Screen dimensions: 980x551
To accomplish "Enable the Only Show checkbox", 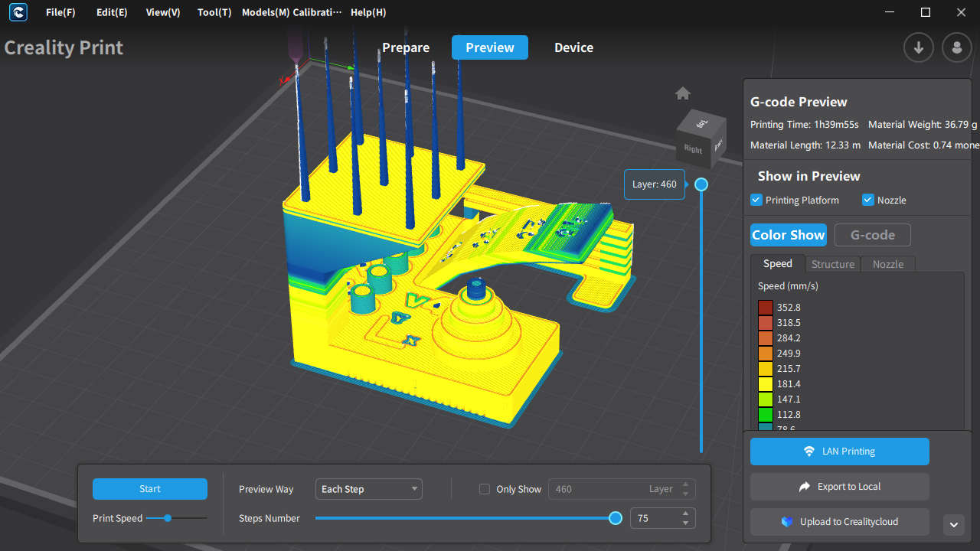I will click(x=484, y=489).
